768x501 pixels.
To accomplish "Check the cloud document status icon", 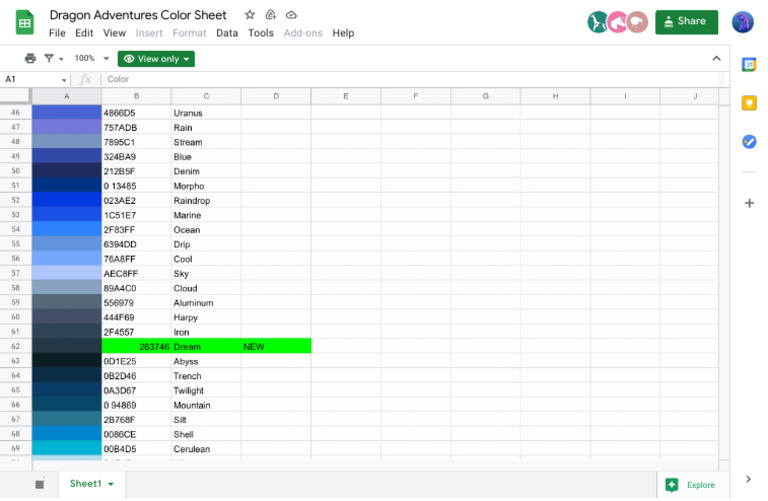I will (291, 15).
